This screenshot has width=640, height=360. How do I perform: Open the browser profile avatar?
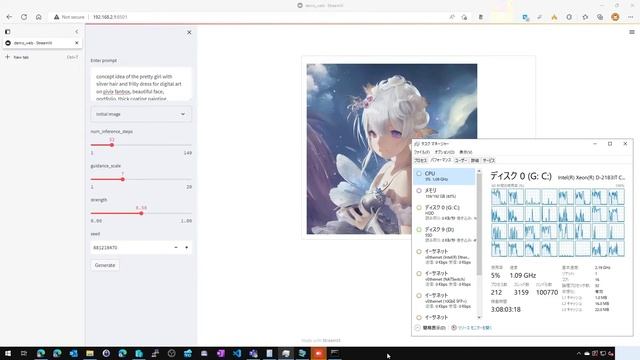pos(615,17)
